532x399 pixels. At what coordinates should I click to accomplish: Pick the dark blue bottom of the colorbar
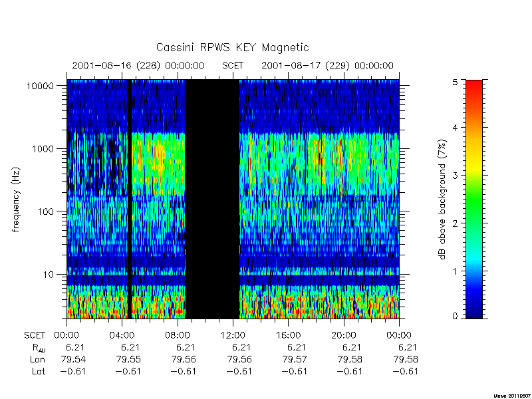[x=474, y=311]
